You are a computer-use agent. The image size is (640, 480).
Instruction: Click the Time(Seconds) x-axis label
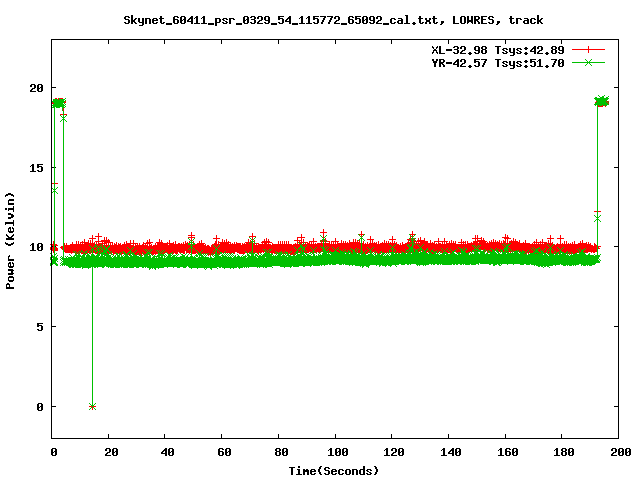pos(334,470)
